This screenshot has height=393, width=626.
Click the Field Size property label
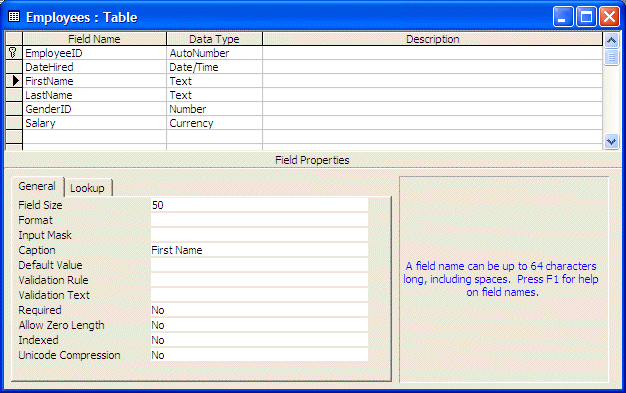click(x=40, y=205)
